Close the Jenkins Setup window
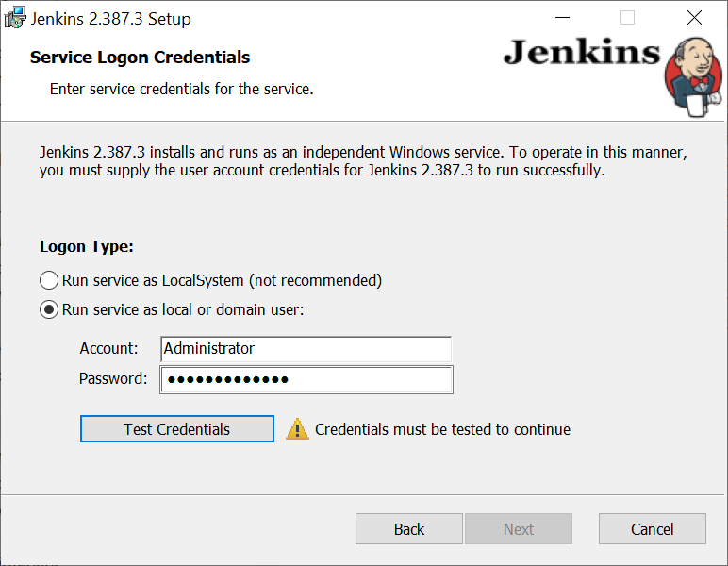Screen dimensions: 728x566 click(x=694, y=18)
